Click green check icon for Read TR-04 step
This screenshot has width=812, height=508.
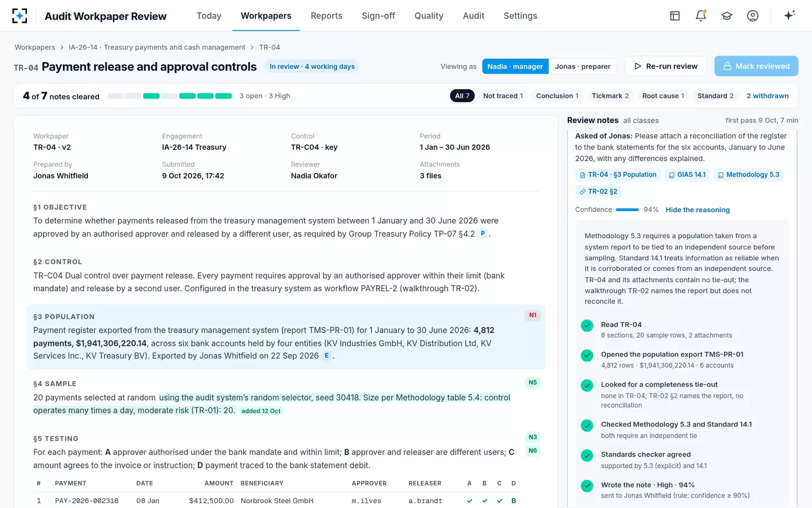coord(587,326)
